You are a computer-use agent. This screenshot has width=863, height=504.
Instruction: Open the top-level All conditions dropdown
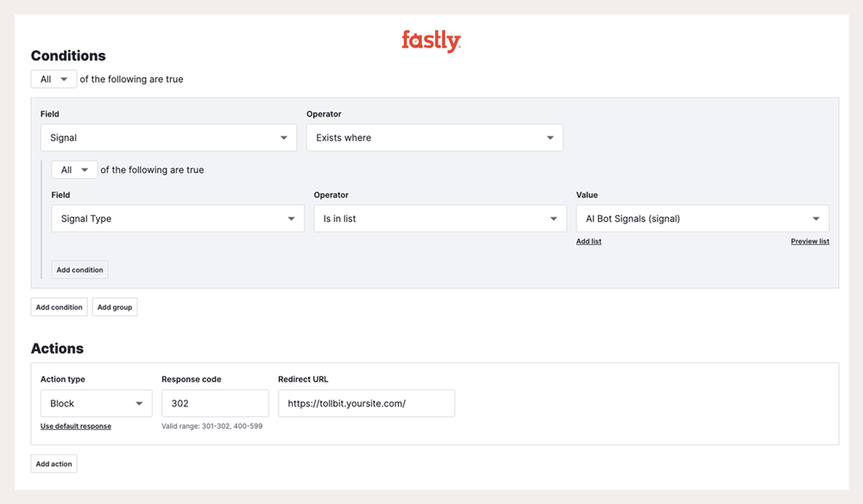pyautogui.click(x=54, y=79)
